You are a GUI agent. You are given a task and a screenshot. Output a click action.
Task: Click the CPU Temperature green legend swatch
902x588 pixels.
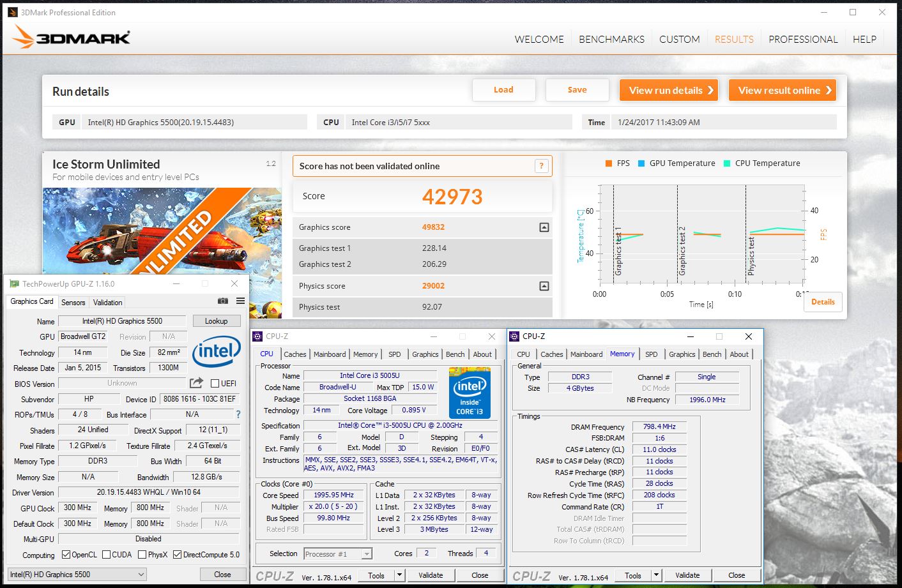727,163
